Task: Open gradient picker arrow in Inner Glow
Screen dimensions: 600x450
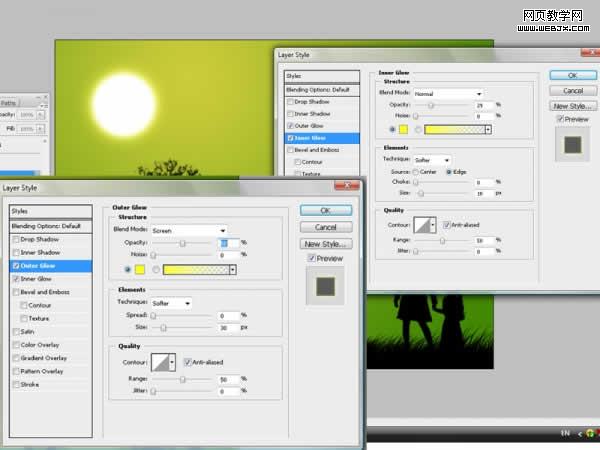Action: point(488,130)
